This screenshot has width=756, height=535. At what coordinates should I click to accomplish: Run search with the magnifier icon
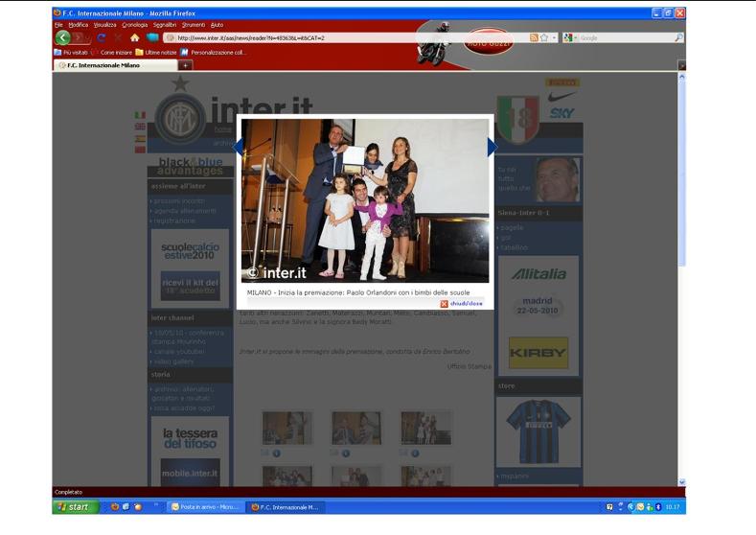coord(678,37)
